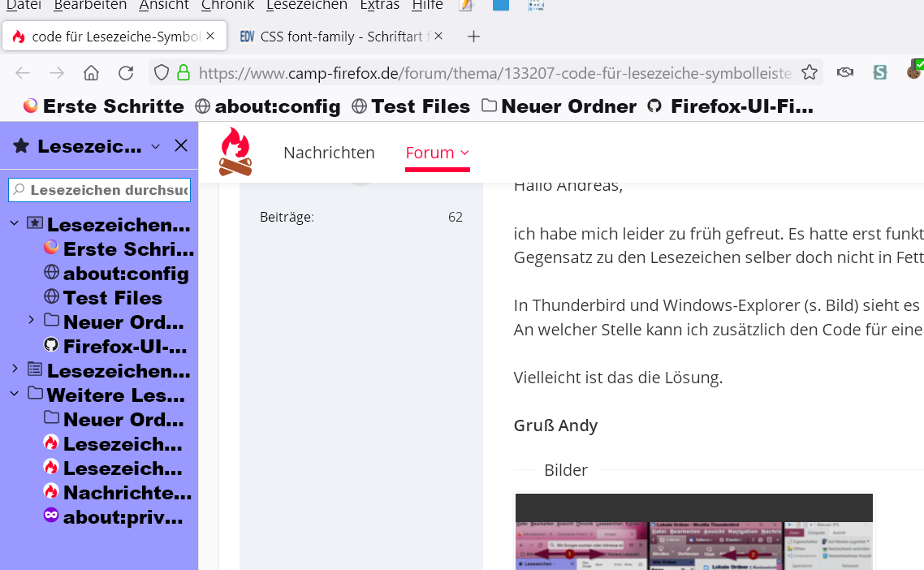Switch to the code für Lesezeiche-Symbol tab
Screen dimensions: 924x570
(115, 37)
